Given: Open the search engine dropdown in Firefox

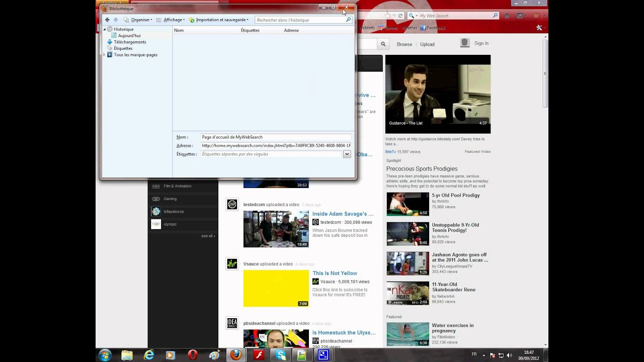Looking at the screenshot, I should 413,16.
